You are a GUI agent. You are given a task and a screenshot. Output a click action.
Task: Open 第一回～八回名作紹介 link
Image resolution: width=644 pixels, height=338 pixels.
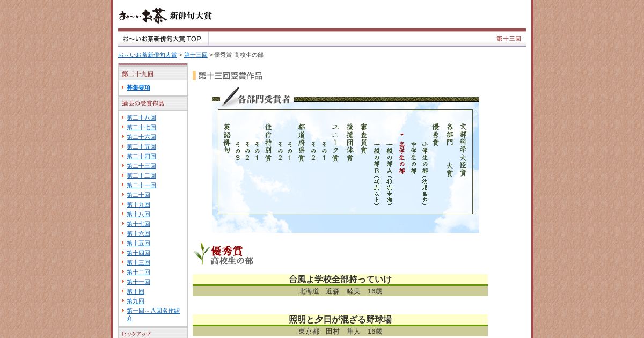pos(153,314)
